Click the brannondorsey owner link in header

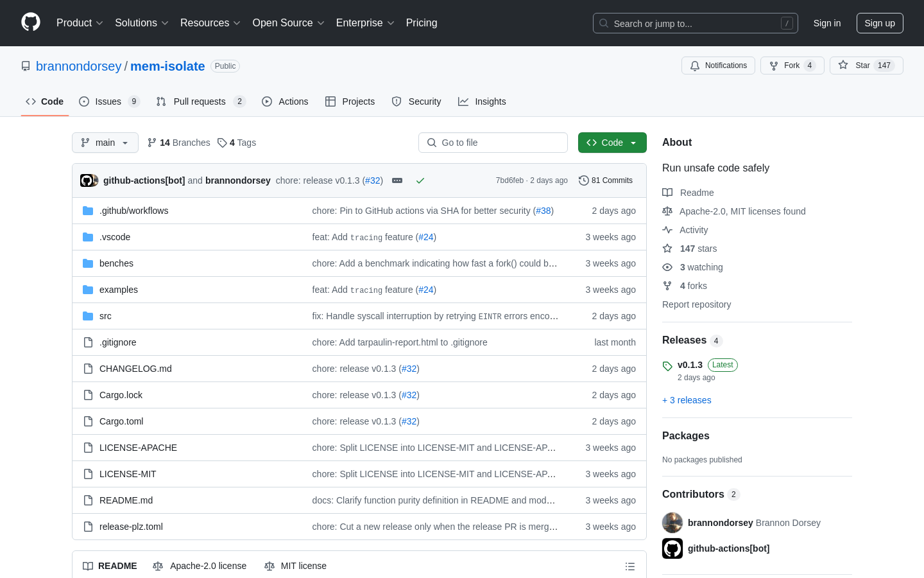tap(78, 66)
